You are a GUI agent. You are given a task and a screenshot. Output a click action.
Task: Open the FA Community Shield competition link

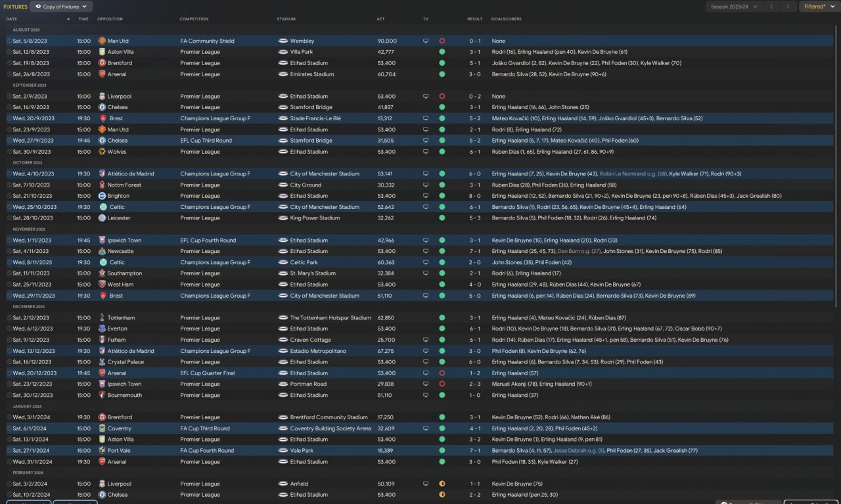208,41
